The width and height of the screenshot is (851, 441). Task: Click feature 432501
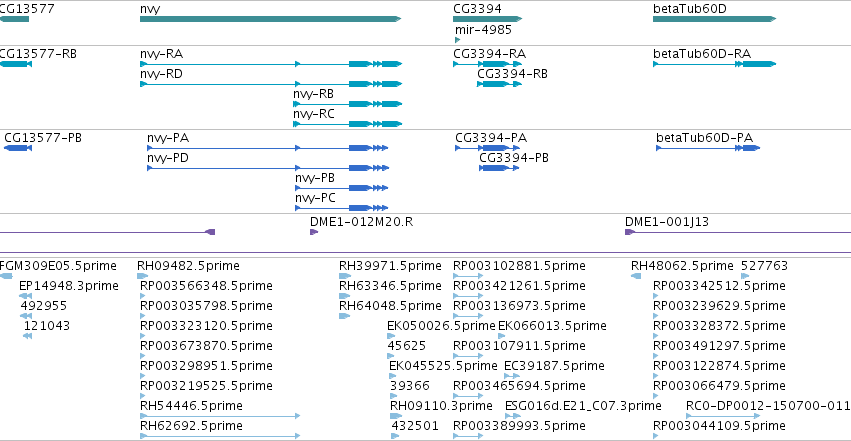pos(395,436)
